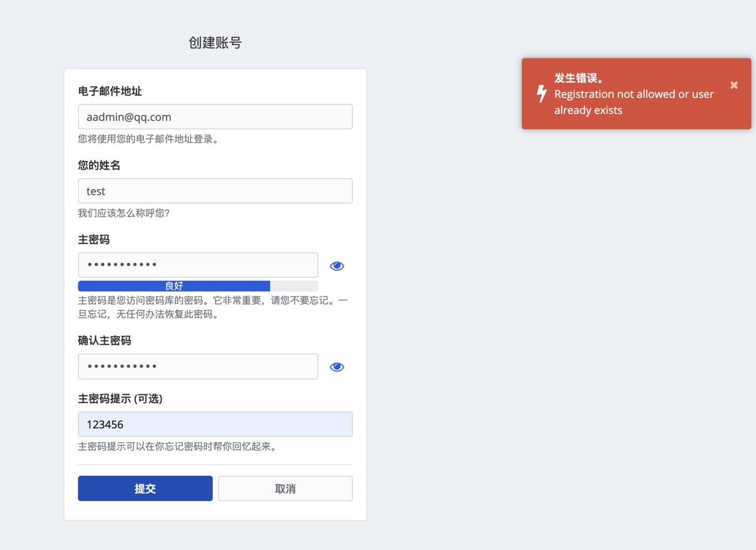Focus the password hint field showing 123456
The image size is (756, 550).
215,424
